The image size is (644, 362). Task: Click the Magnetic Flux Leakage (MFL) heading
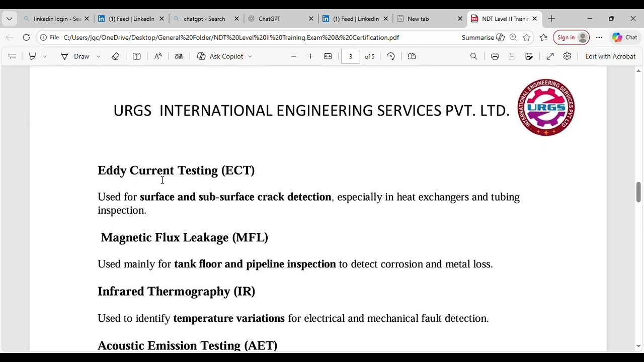184,237
